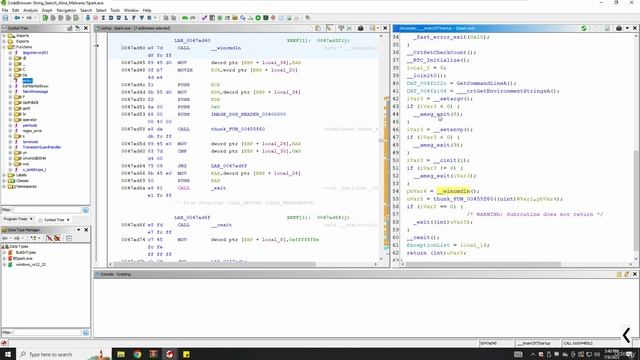
Task: Click the Redo toolbar icon
Action: coord(193,18)
